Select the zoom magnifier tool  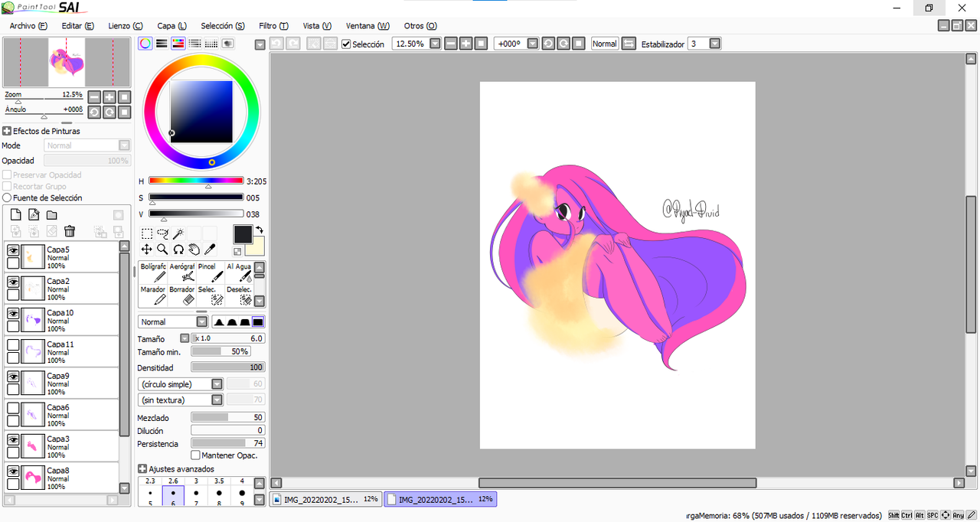pos(162,250)
